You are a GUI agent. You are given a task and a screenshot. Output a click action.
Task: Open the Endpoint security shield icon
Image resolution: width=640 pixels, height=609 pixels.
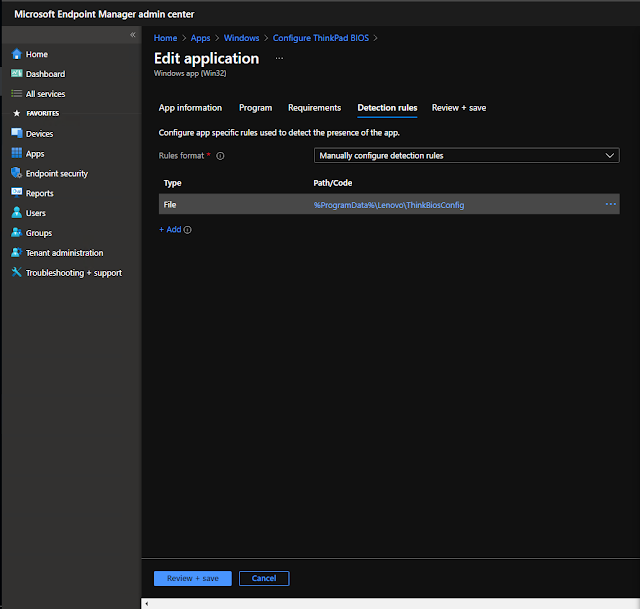[16, 173]
